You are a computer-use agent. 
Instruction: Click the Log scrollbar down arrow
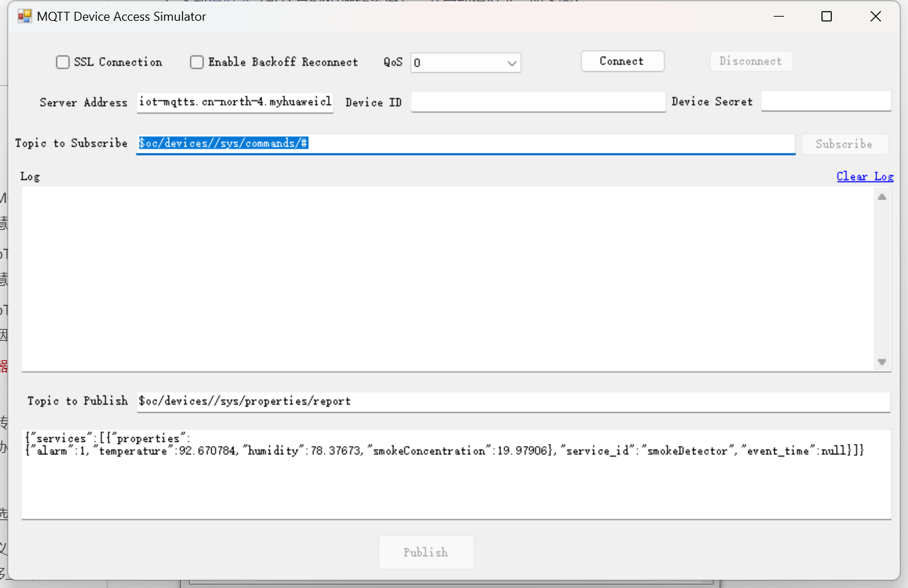pyautogui.click(x=882, y=362)
